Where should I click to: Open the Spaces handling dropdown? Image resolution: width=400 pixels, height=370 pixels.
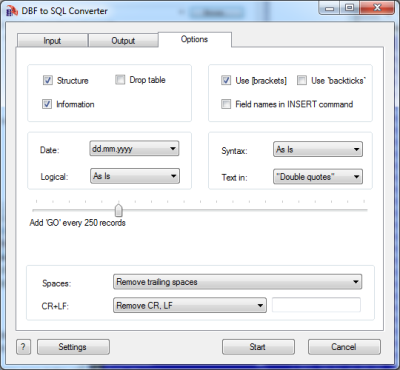(x=238, y=282)
